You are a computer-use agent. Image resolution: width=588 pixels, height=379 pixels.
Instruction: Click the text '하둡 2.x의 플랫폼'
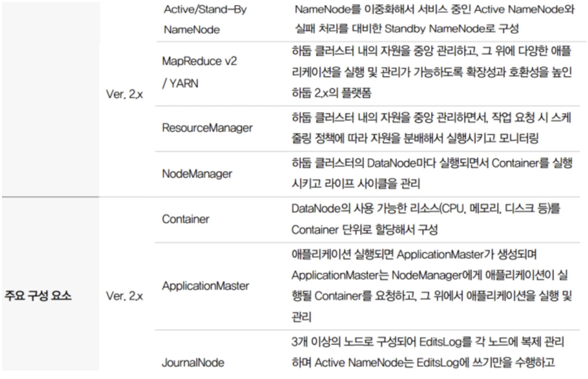point(331,93)
